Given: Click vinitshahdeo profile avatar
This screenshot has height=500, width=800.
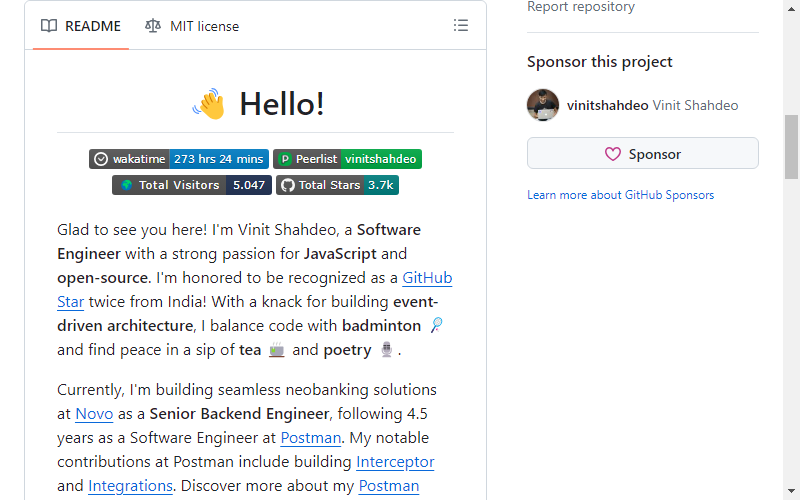Looking at the screenshot, I should pos(542,105).
